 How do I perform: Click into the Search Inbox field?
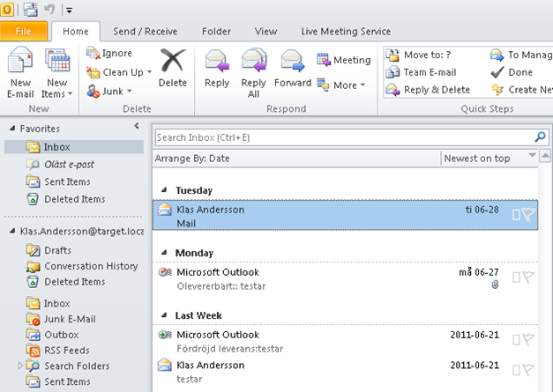click(345, 137)
